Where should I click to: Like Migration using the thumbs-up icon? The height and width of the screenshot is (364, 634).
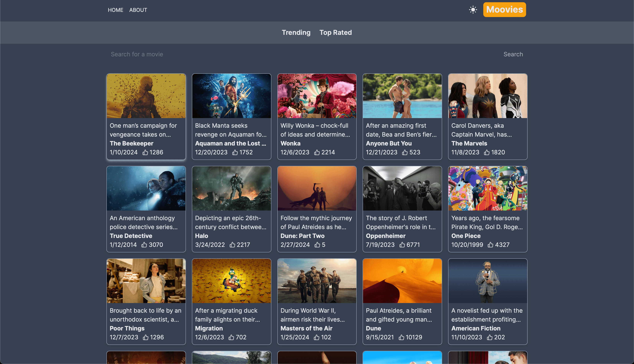point(232,337)
